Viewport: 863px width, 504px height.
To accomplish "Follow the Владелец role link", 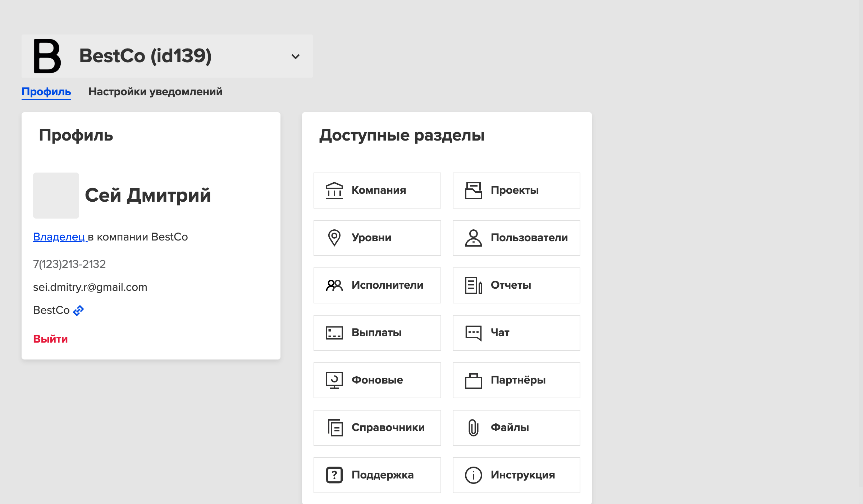I will [59, 237].
